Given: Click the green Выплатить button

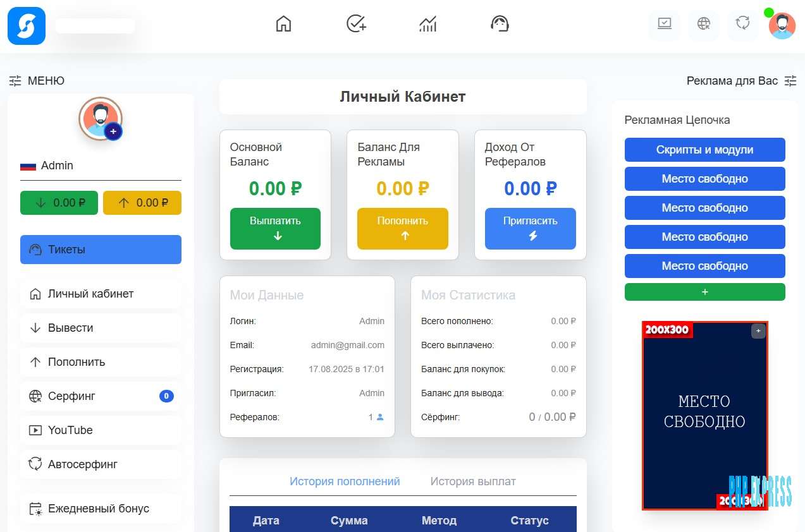Looking at the screenshot, I should [275, 229].
